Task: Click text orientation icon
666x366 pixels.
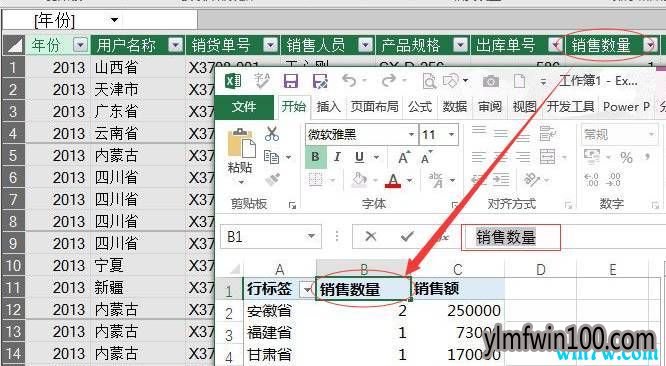Action: [532, 180]
